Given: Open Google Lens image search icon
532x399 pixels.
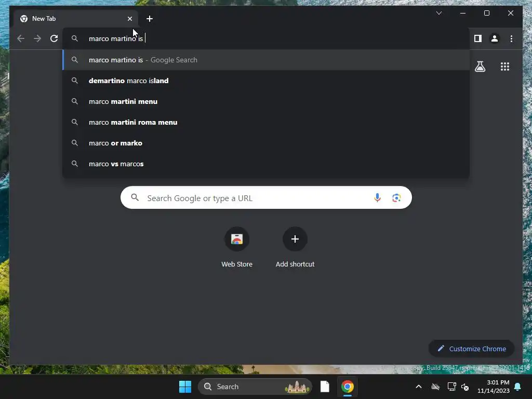Looking at the screenshot, I should [396, 197].
